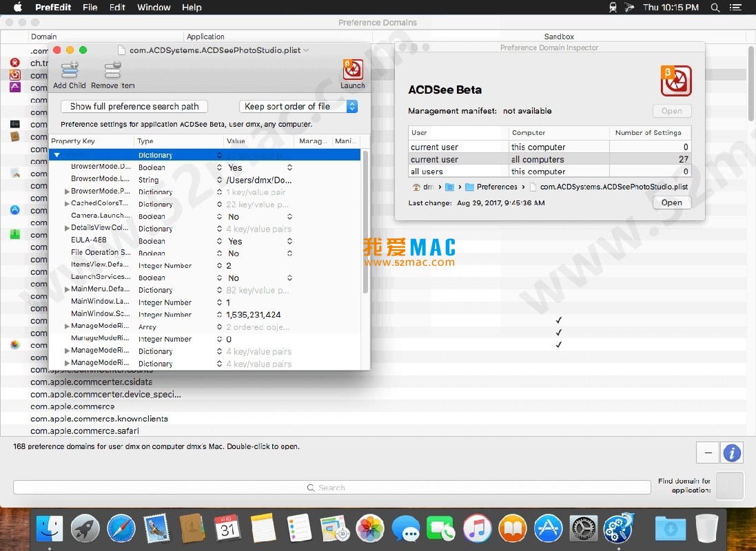Collapse the root Dictionary disclosure triangle
Screen dimensions: 756x551
pos(57,155)
